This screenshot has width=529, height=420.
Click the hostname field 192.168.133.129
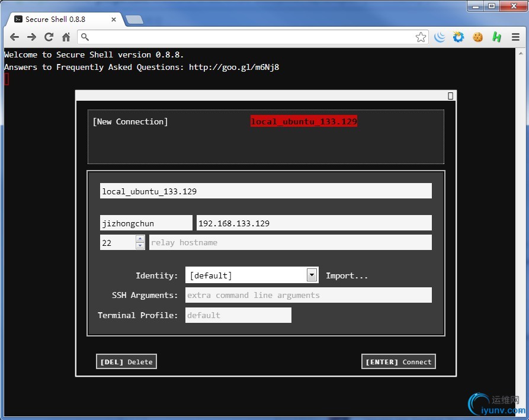(x=314, y=223)
